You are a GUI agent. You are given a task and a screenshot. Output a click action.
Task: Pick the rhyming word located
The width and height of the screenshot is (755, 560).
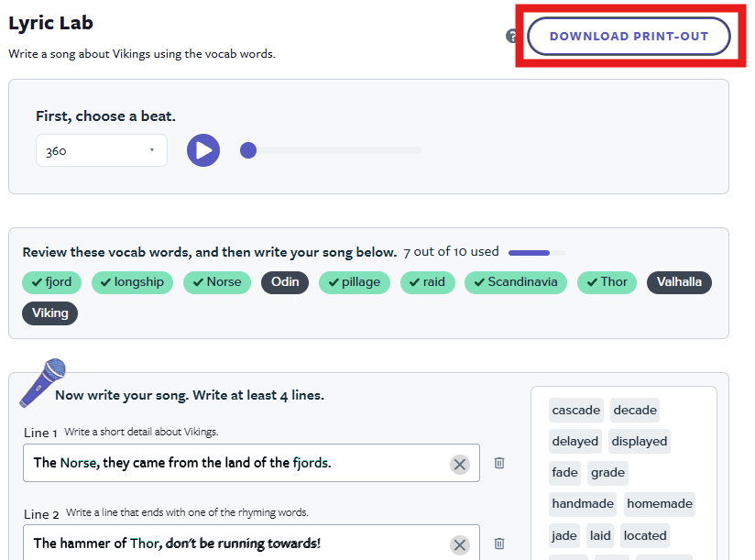[645, 536]
